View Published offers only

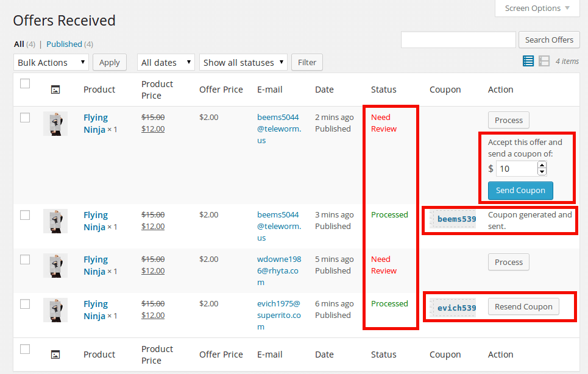[63, 44]
